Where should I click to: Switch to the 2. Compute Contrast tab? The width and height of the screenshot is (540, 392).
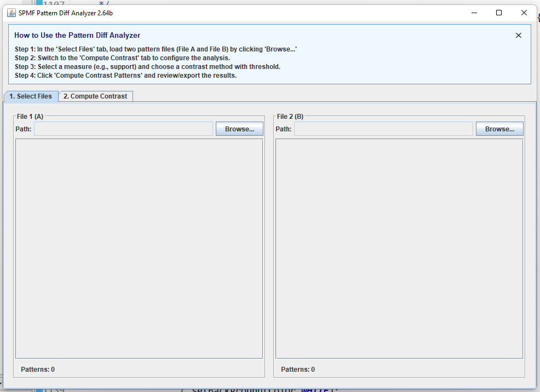pos(95,96)
